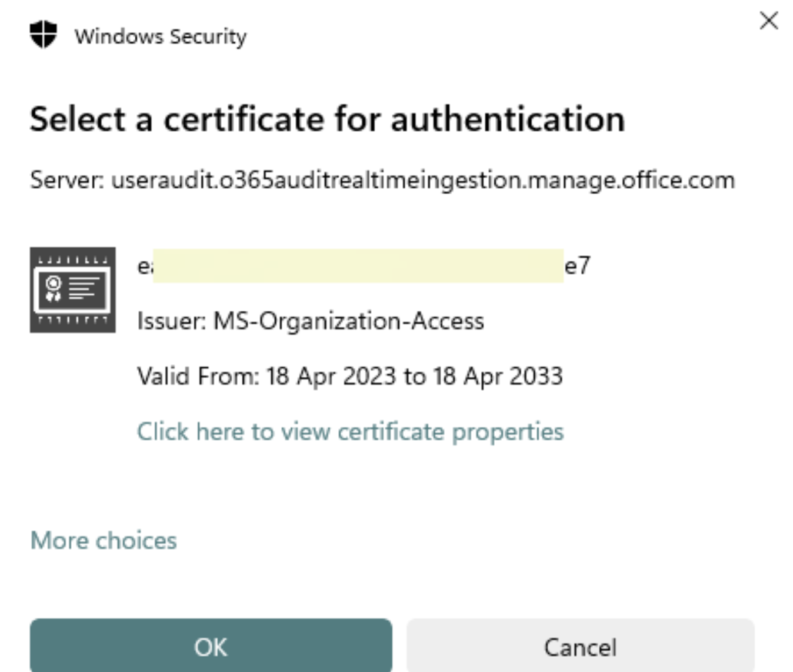Click the yellow redacted certificate name area

[358, 266]
